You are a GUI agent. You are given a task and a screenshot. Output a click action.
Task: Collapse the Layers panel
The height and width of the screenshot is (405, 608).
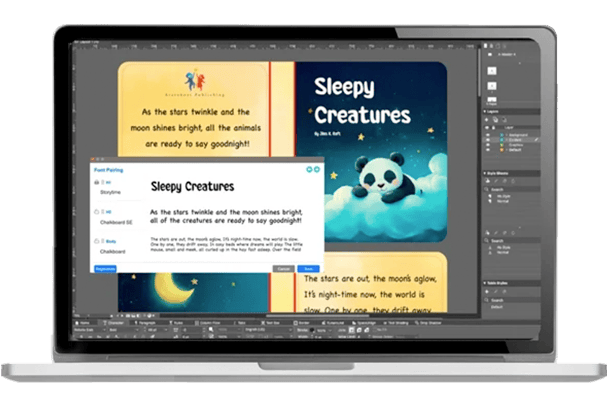point(485,111)
